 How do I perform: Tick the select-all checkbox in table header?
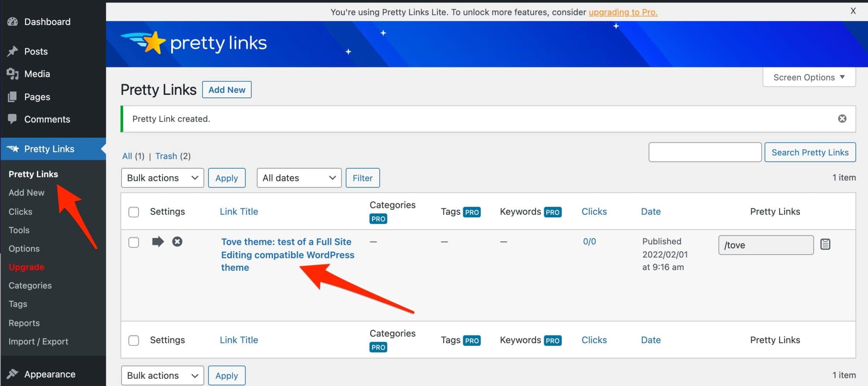click(x=134, y=212)
